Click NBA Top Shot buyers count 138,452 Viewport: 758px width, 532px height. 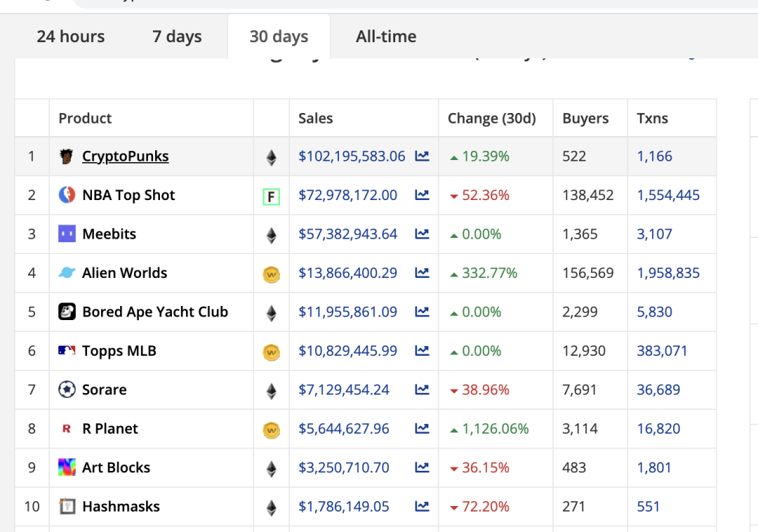588,194
